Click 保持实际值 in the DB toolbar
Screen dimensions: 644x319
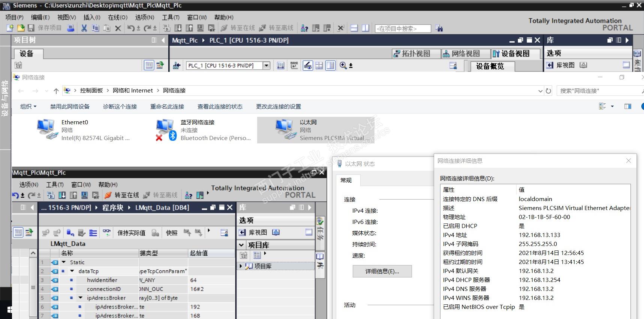click(x=131, y=233)
